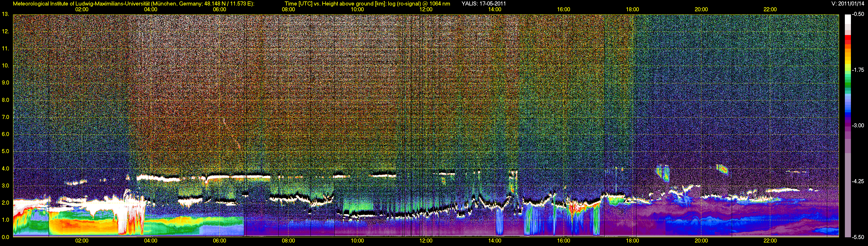Select the '-1.75' color scale value
The width and height of the screenshot is (868, 246).
pyautogui.click(x=858, y=70)
